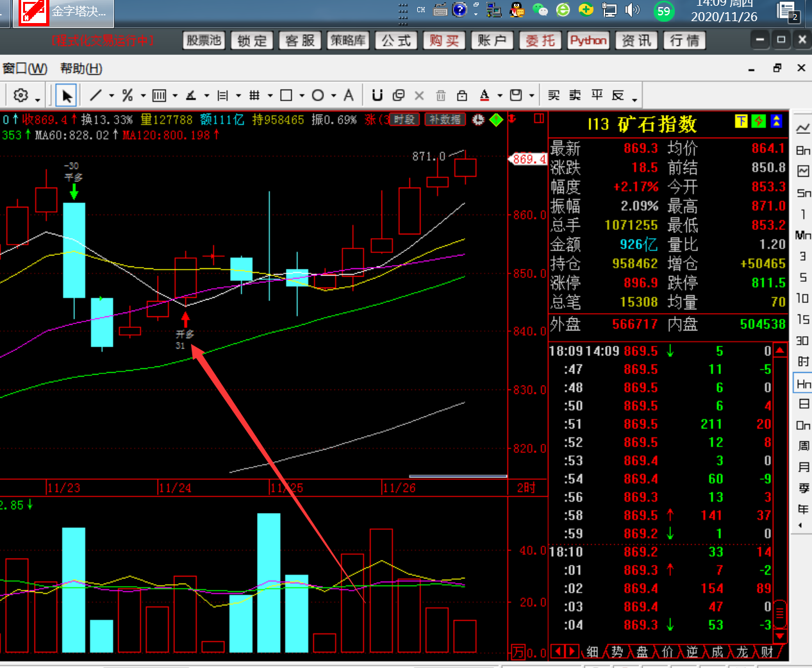Click the trash bin icon
Viewport: 812px width, 668px height.
(x=441, y=95)
